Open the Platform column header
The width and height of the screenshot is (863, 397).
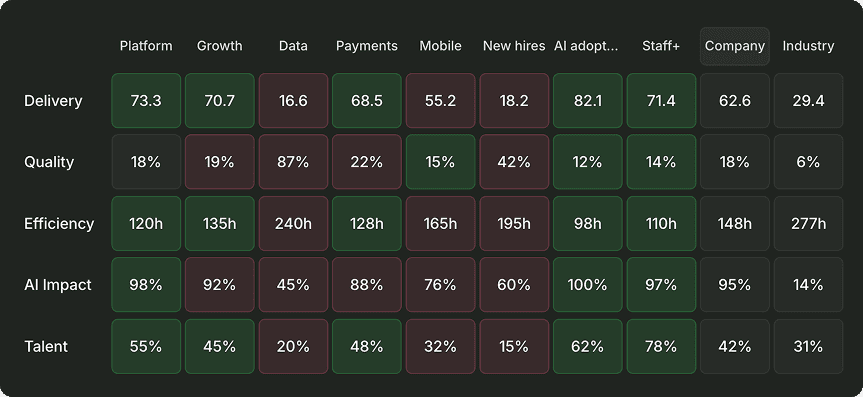click(x=146, y=46)
